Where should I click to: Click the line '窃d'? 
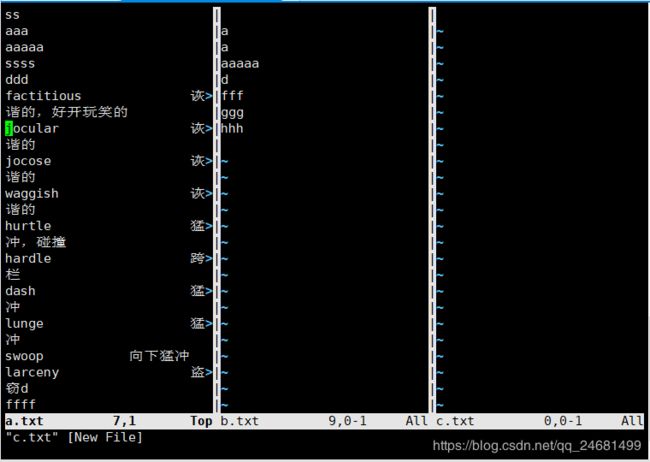point(17,389)
